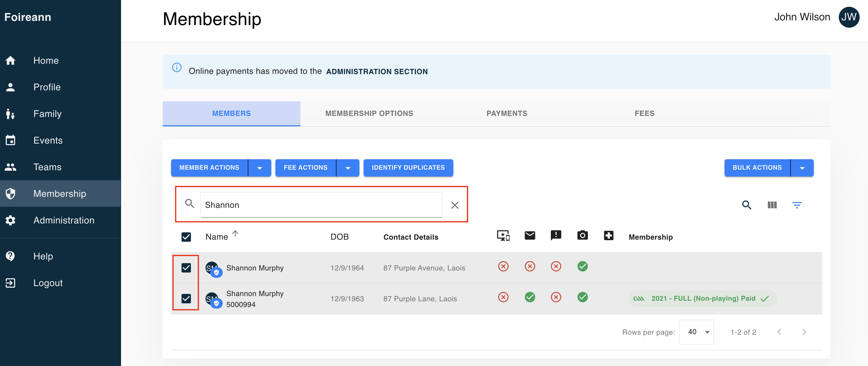Click the Membership shield icon
The width and height of the screenshot is (868, 366).
(x=10, y=194)
